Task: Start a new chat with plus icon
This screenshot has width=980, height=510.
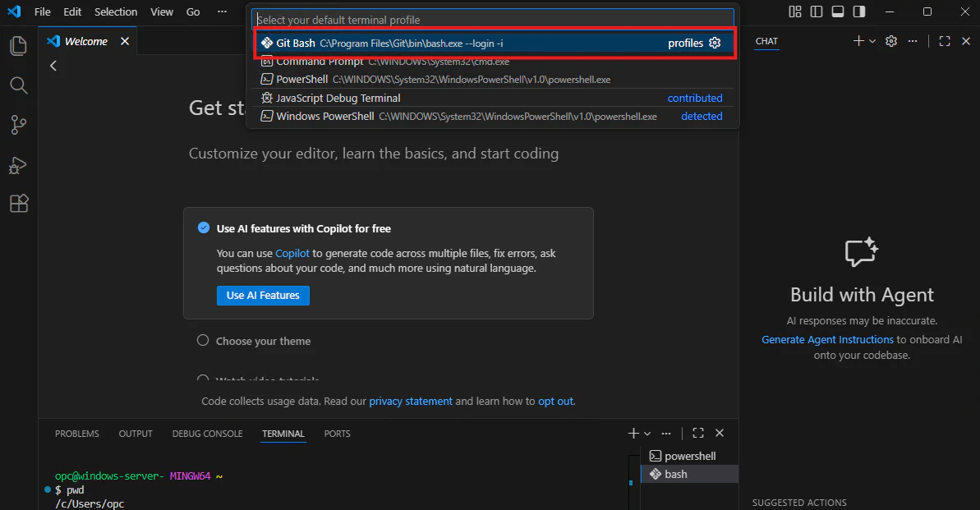Action: tap(858, 40)
